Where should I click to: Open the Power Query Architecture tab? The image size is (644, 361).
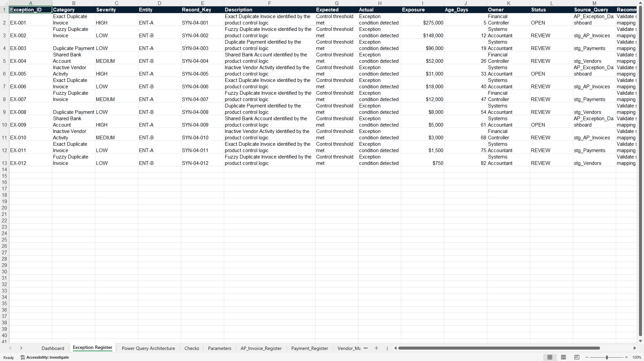click(148, 348)
